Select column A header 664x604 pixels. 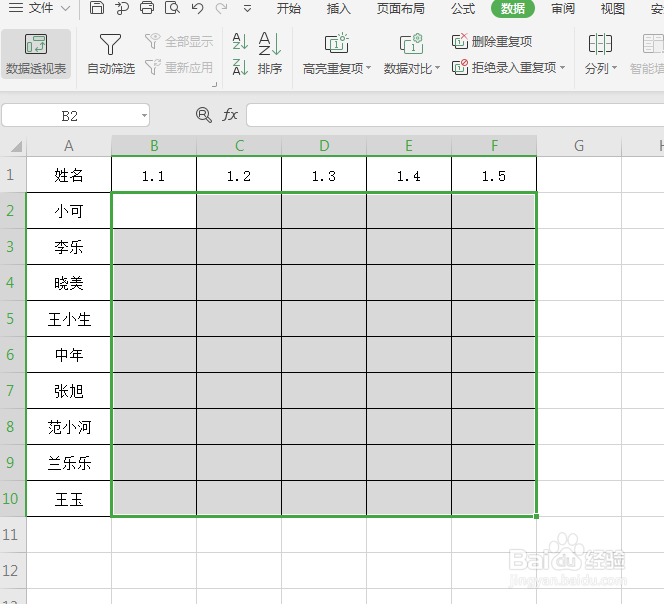69,146
